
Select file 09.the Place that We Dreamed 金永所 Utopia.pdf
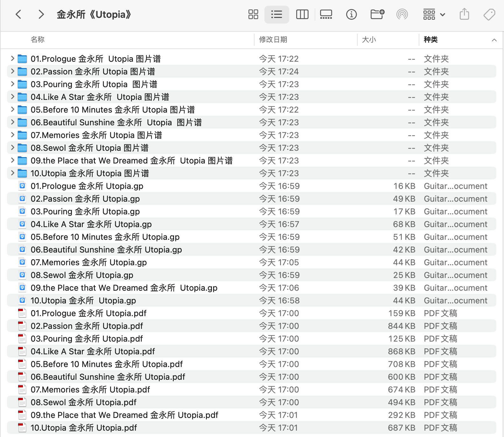124,415
